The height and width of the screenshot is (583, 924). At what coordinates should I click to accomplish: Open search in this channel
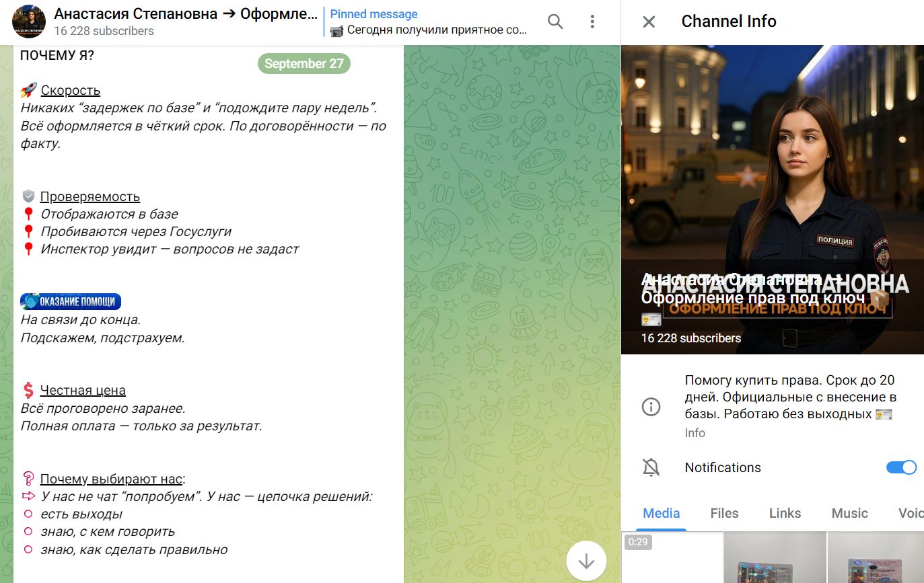click(555, 22)
